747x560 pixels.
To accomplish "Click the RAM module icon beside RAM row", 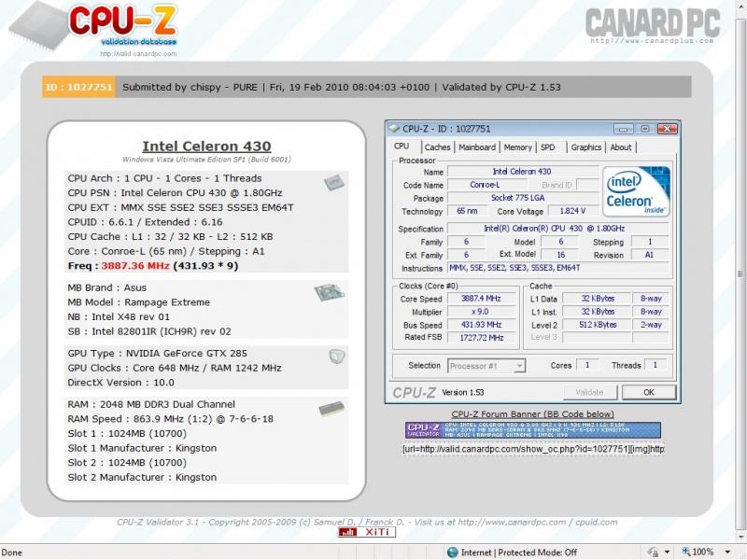I will [x=331, y=409].
